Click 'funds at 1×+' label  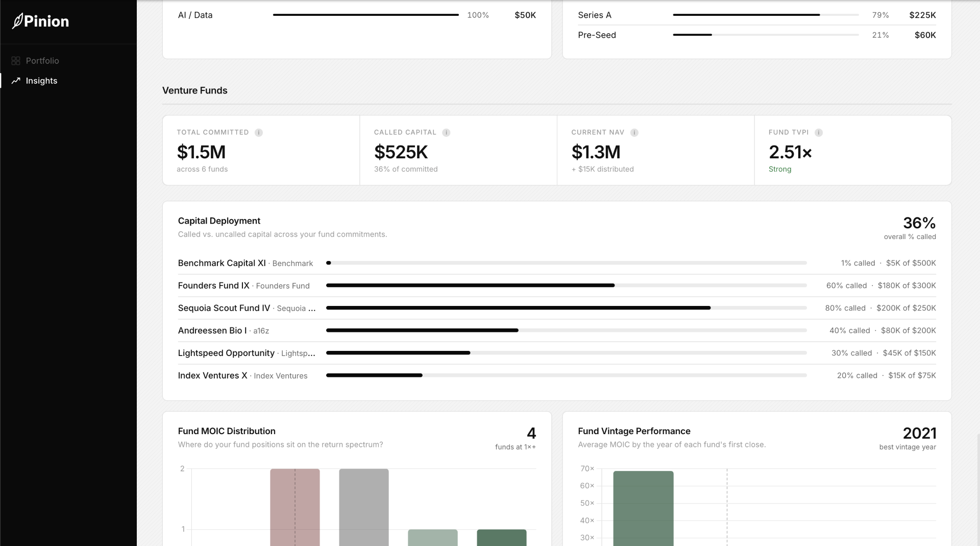pos(516,447)
